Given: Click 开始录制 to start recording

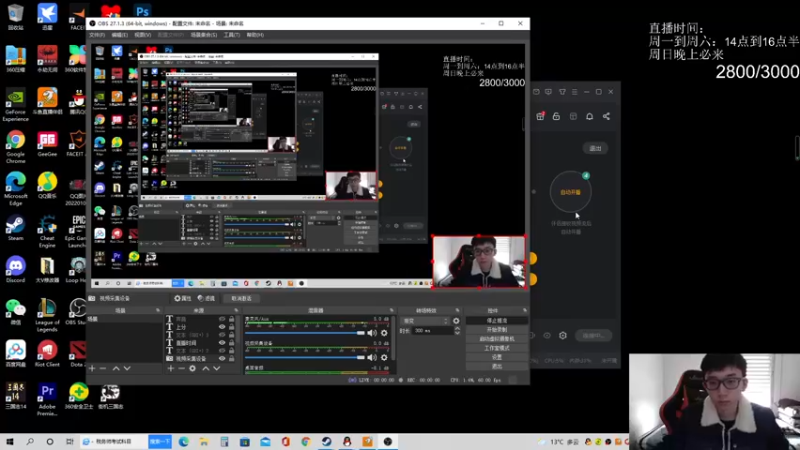Looking at the screenshot, I should tap(496, 330).
